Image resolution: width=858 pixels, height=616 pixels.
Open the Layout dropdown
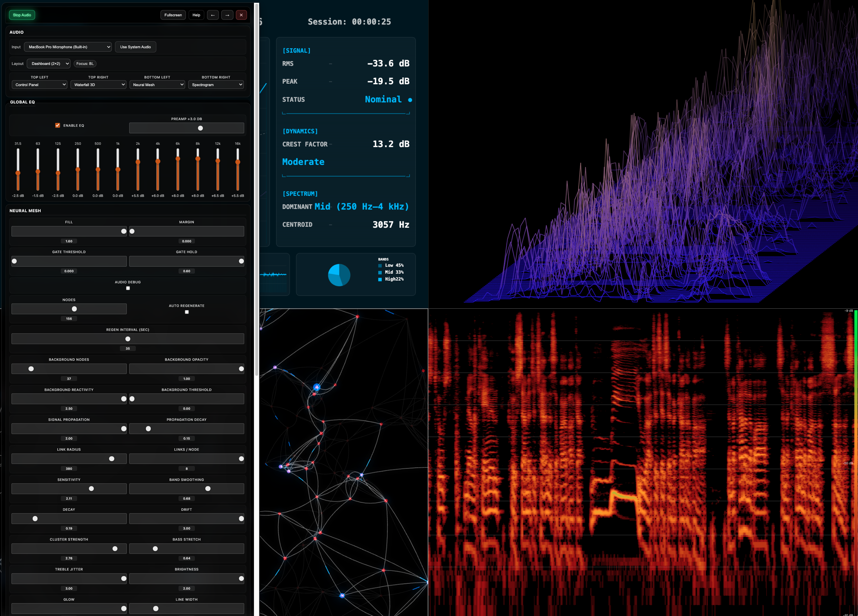[x=48, y=64]
